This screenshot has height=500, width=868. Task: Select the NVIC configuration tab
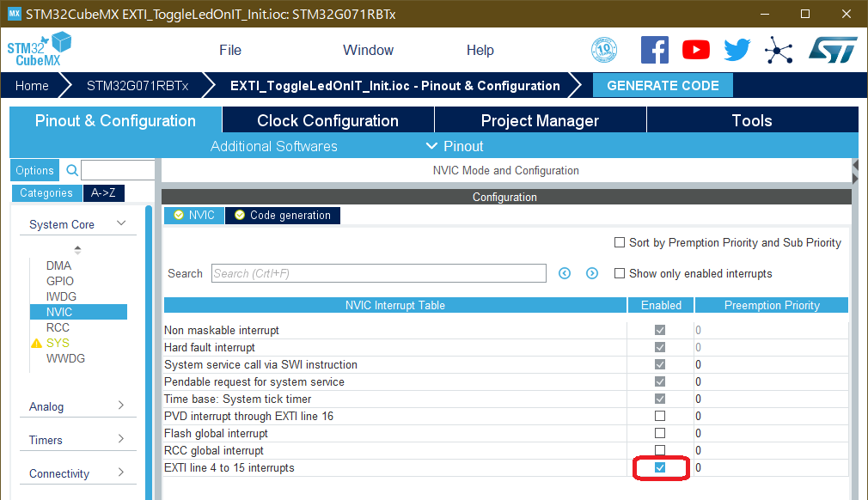(193, 215)
